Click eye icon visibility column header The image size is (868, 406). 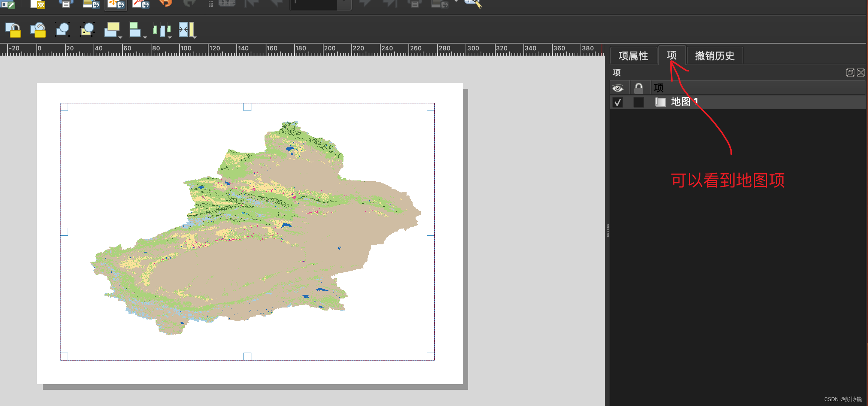click(617, 88)
